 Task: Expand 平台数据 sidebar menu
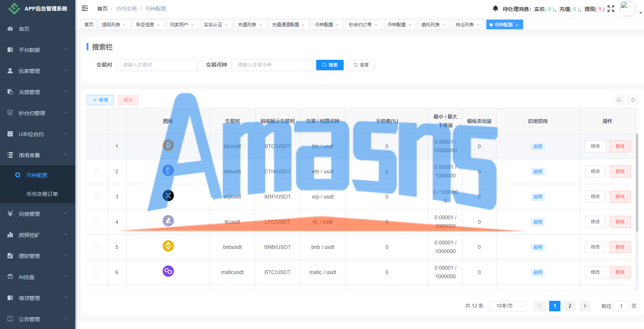click(x=38, y=50)
